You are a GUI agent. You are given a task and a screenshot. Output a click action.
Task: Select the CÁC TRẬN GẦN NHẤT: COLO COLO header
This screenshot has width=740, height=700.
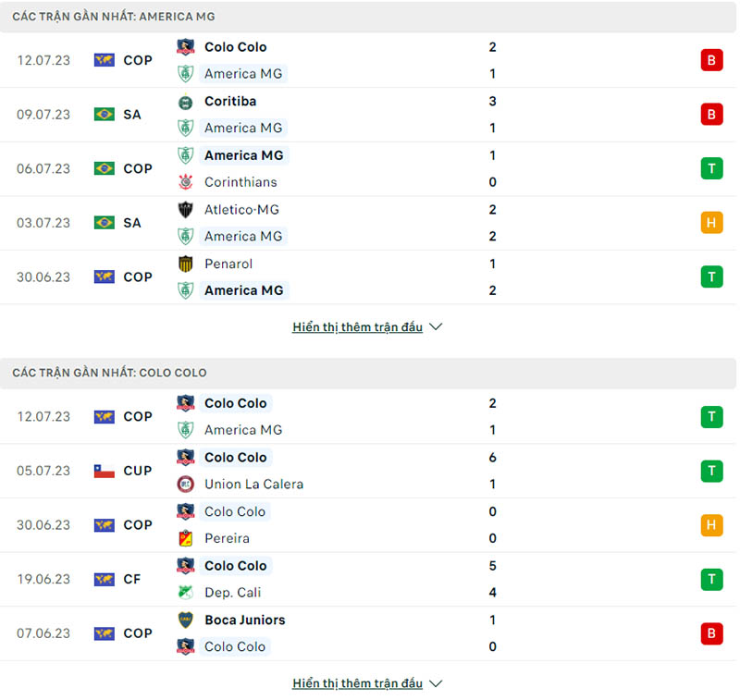pos(108,372)
